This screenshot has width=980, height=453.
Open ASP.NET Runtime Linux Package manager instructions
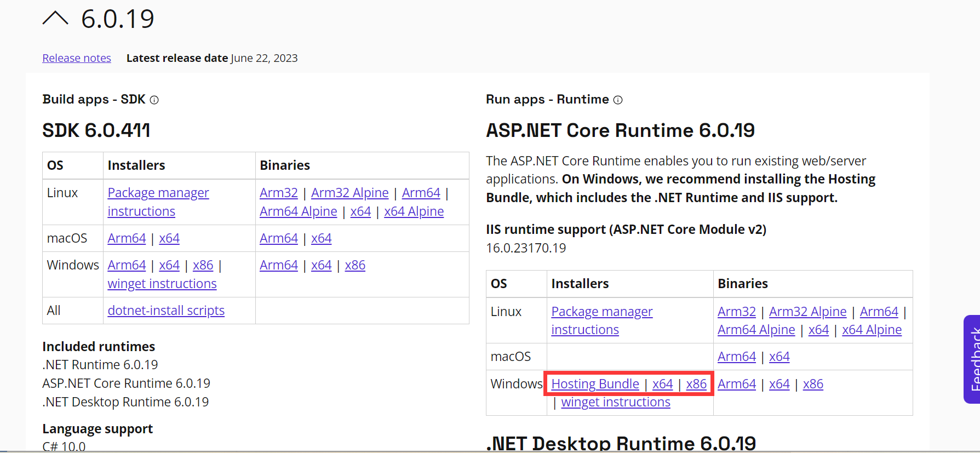pyautogui.click(x=602, y=320)
